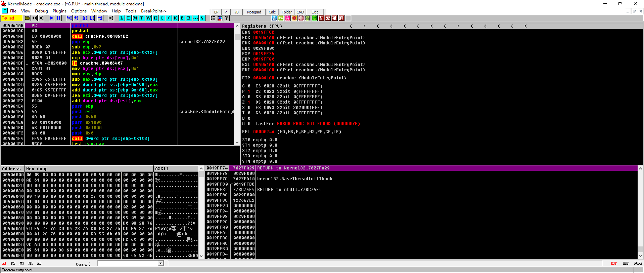Click the Execute till return icon
644x273 pixels.
(x=100, y=18)
